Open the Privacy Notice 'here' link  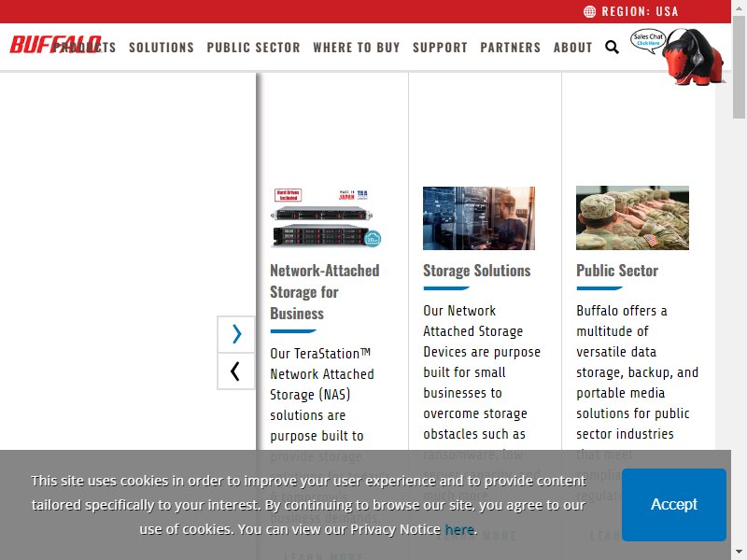(459, 529)
